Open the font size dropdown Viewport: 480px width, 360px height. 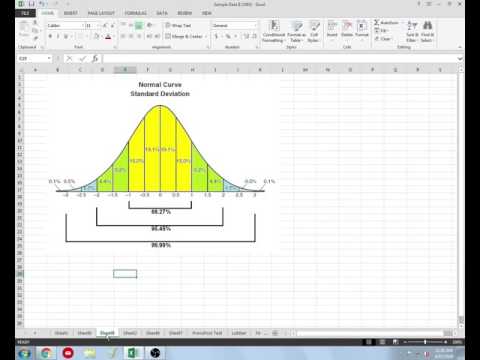point(99,26)
